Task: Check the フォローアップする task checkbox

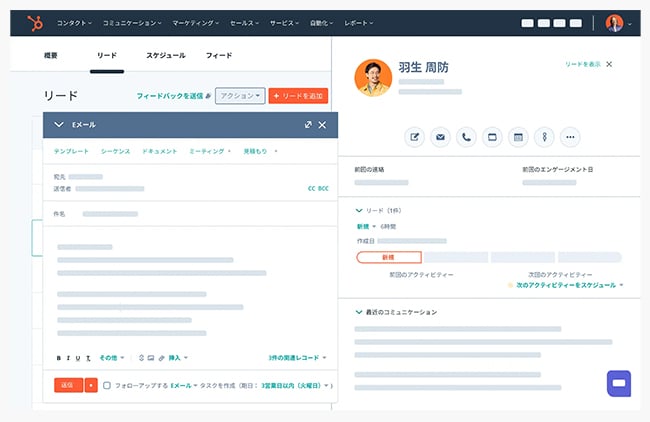Action: pos(107,386)
